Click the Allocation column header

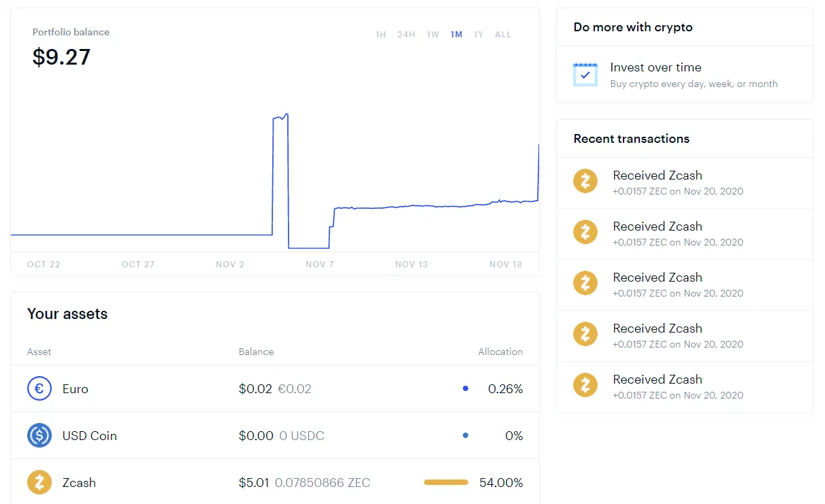pos(500,352)
